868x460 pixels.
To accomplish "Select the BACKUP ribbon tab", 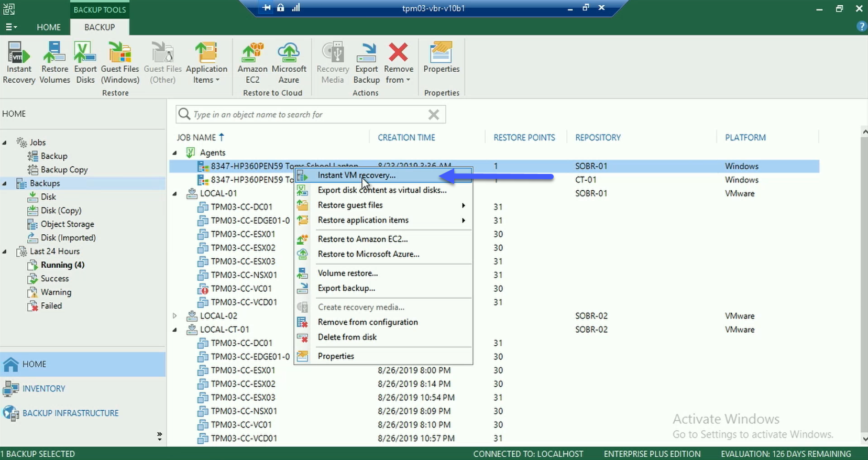I will tap(100, 27).
